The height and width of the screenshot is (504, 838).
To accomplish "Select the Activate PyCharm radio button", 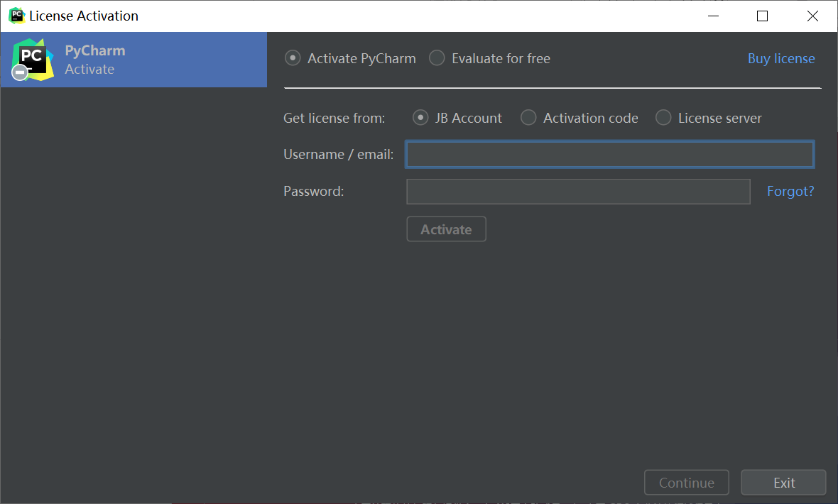I will pyautogui.click(x=293, y=57).
